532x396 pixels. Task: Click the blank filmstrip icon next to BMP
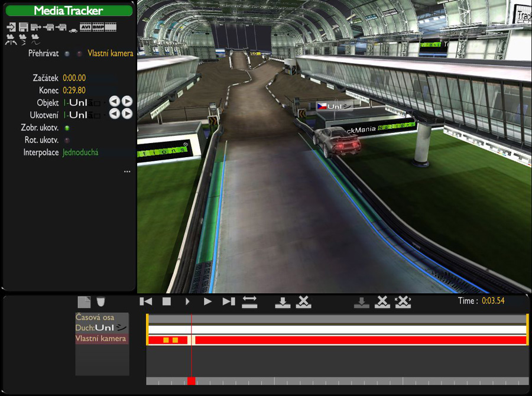pyautogui.click(x=111, y=27)
